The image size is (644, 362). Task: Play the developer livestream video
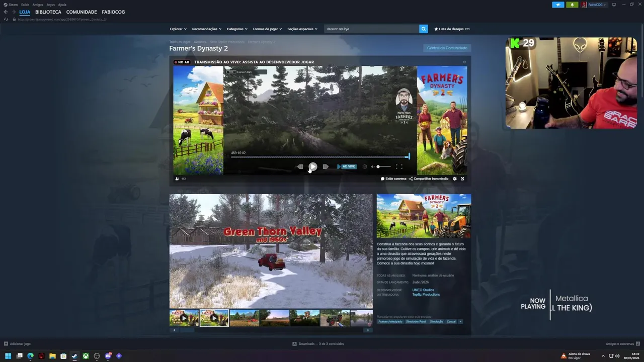pos(312,166)
